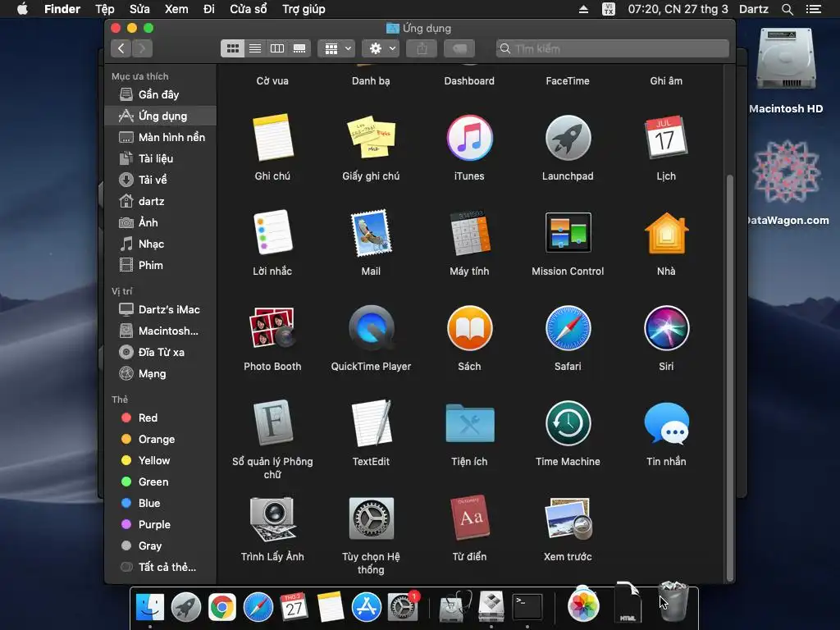Open the Trợ giúp menu
The image size is (840, 630).
[x=304, y=9]
